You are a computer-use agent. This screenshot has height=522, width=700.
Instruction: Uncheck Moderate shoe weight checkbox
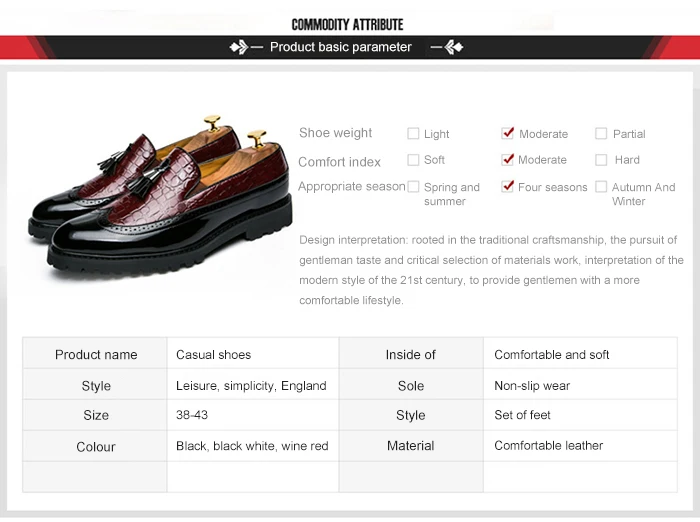coord(508,133)
